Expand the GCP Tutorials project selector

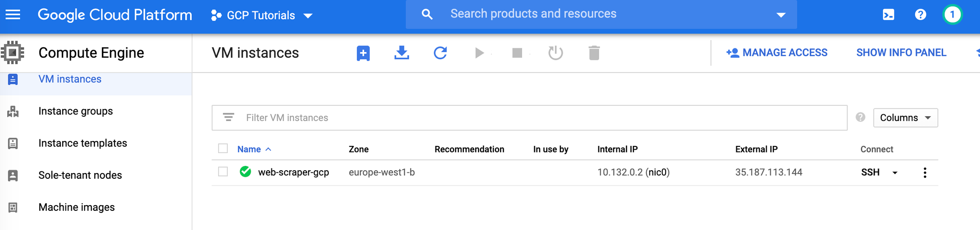[x=262, y=15]
